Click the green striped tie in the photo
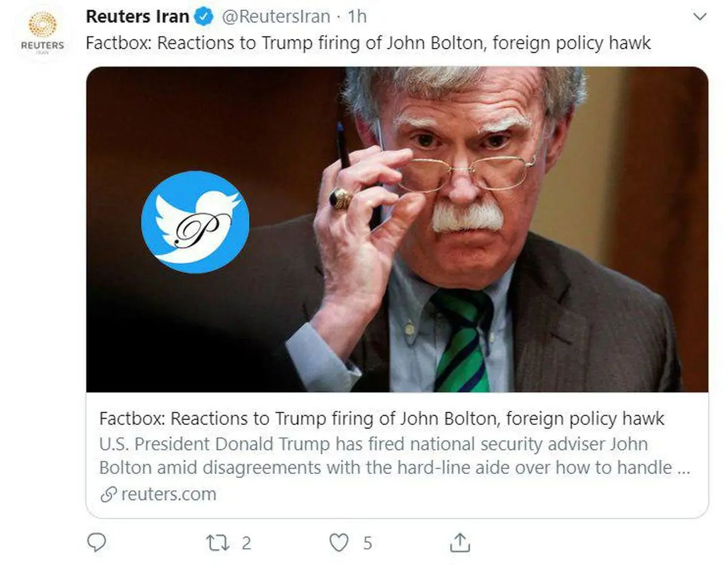This screenshot has height=565, width=728. tap(462, 340)
